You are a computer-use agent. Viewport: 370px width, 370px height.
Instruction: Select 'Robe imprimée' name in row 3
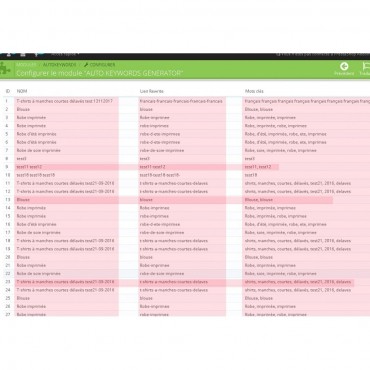[x=31, y=118]
